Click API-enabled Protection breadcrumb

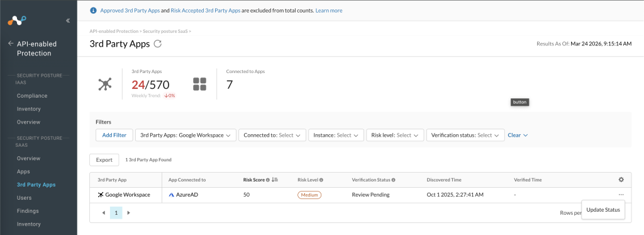coord(113,32)
